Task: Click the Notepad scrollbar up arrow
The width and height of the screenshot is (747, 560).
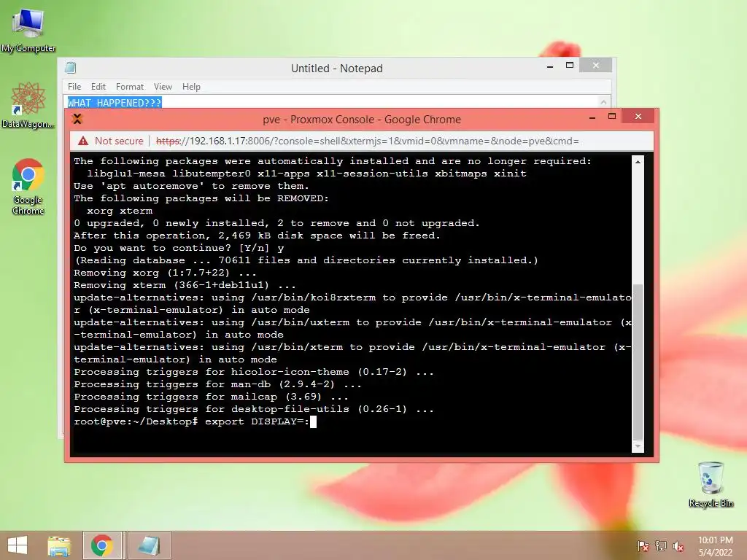Action: pos(603,102)
